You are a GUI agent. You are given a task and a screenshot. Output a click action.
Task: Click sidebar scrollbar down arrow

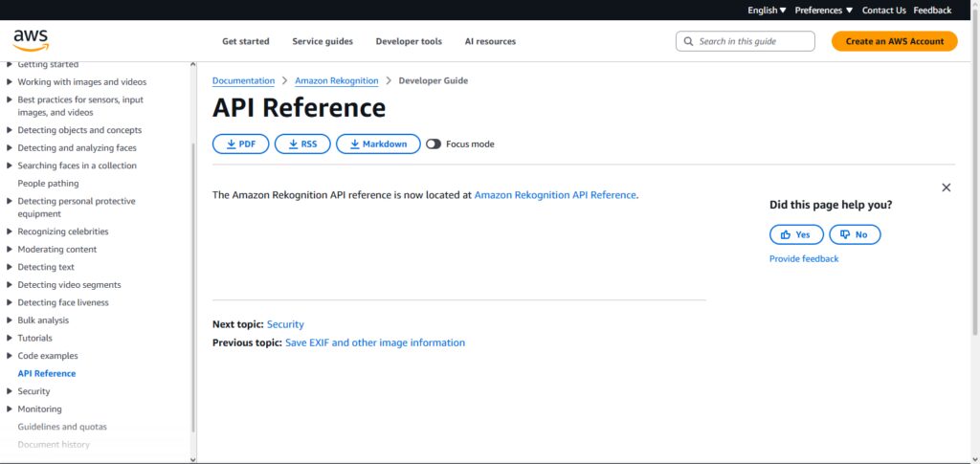pos(192,459)
